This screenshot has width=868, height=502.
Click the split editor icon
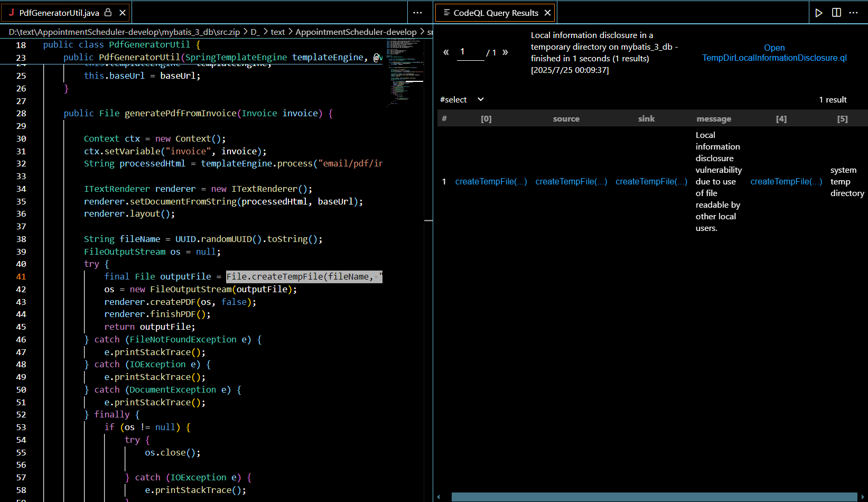pos(836,13)
